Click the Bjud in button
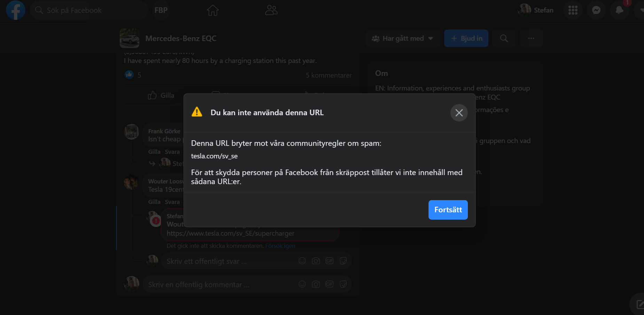The width and height of the screenshot is (644, 315). pyautogui.click(x=466, y=38)
